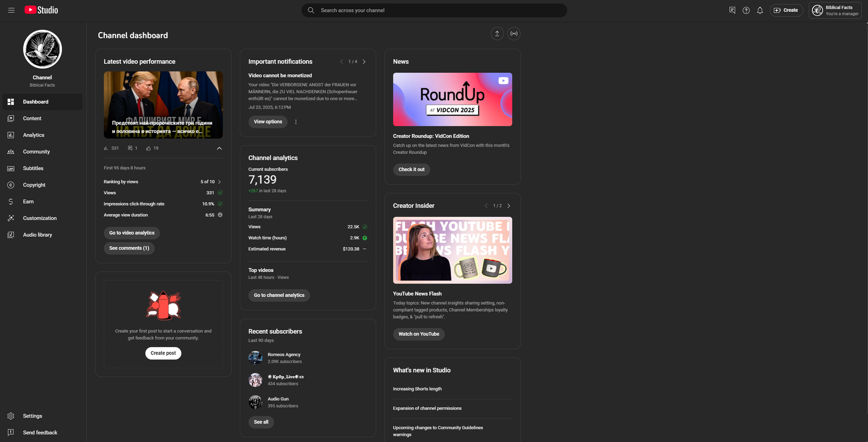Open the Biblical Facts account switcher
The height and width of the screenshot is (442, 868).
point(835,10)
